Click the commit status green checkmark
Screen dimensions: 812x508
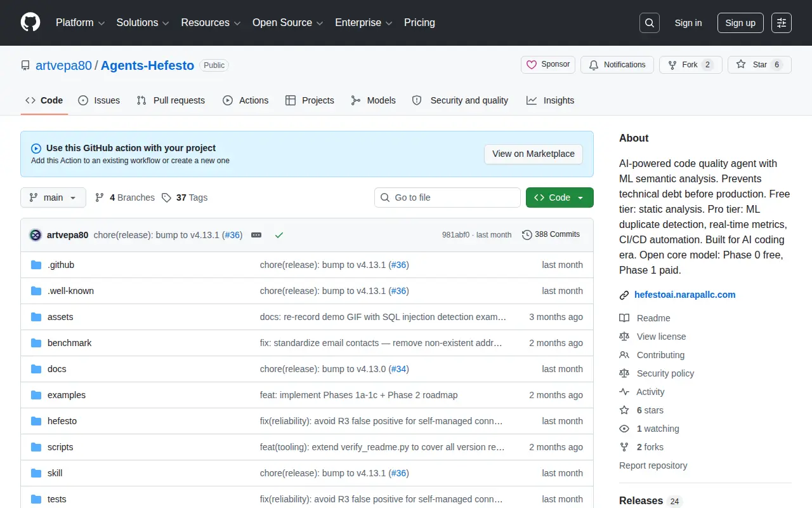(278, 235)
